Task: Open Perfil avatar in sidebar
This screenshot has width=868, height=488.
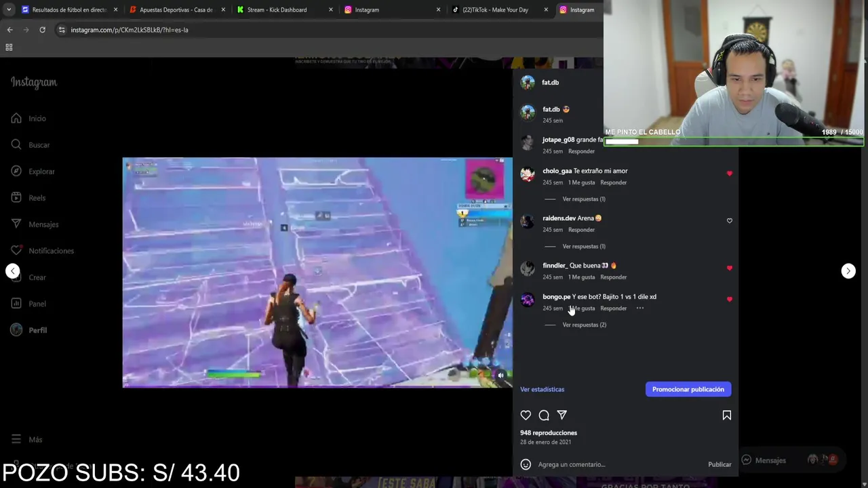Action: coord(16,330)
